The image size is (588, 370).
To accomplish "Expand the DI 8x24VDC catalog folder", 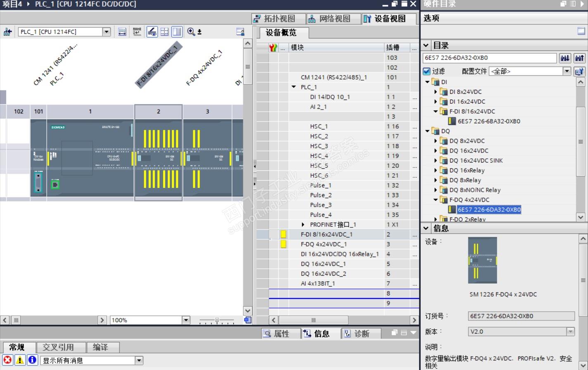I will (436, 92).
